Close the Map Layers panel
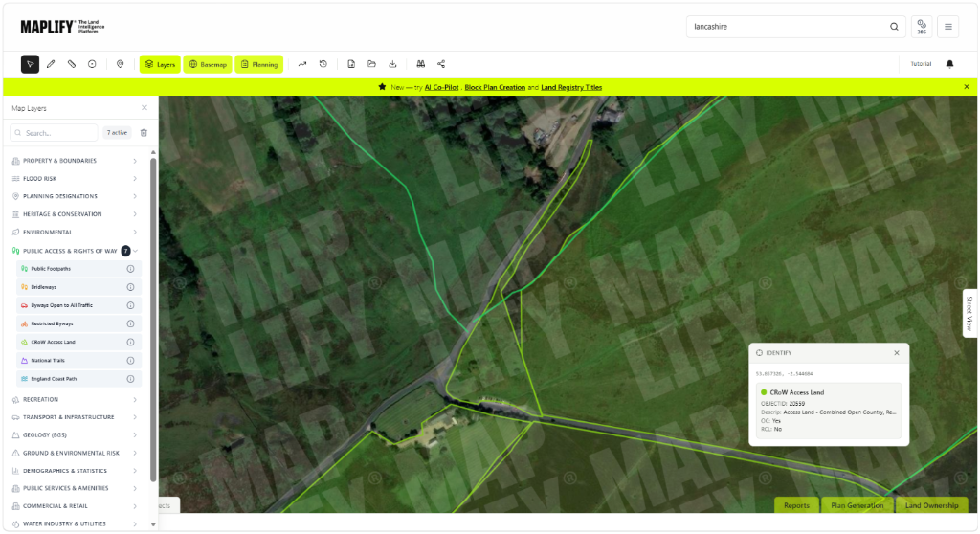This screenshot has width=980, height=534. [x=145, y=108]
